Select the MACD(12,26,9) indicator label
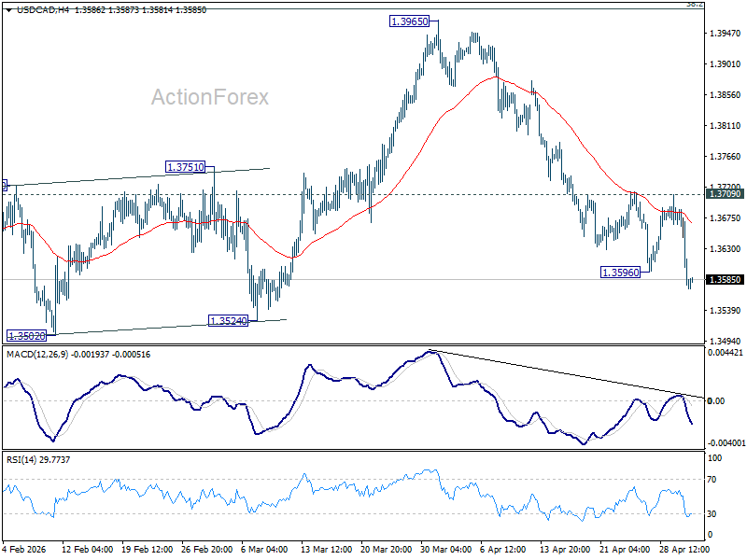The image size is (747, 560). 37,355
